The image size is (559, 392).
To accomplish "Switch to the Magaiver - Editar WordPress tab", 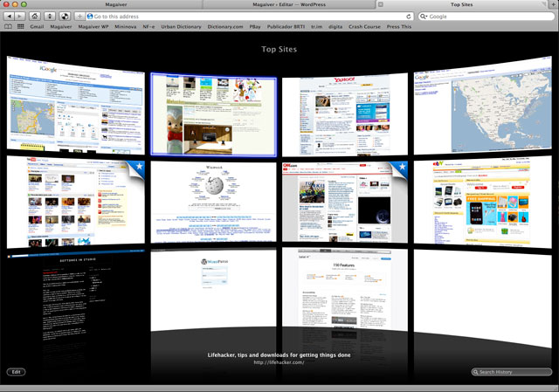I will [289, 4].
